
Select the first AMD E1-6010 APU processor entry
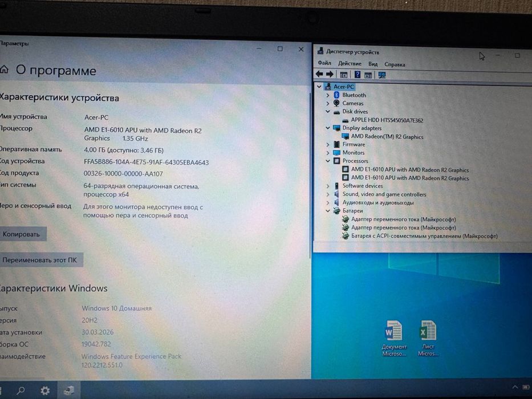pyautogui.click(x=410, y=170)
